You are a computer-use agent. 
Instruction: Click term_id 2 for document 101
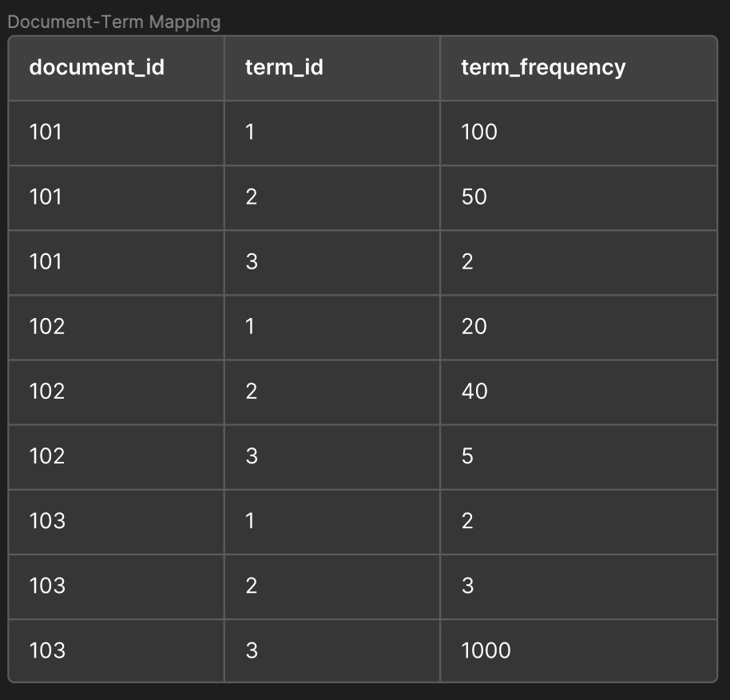click(x=332, y=197)
